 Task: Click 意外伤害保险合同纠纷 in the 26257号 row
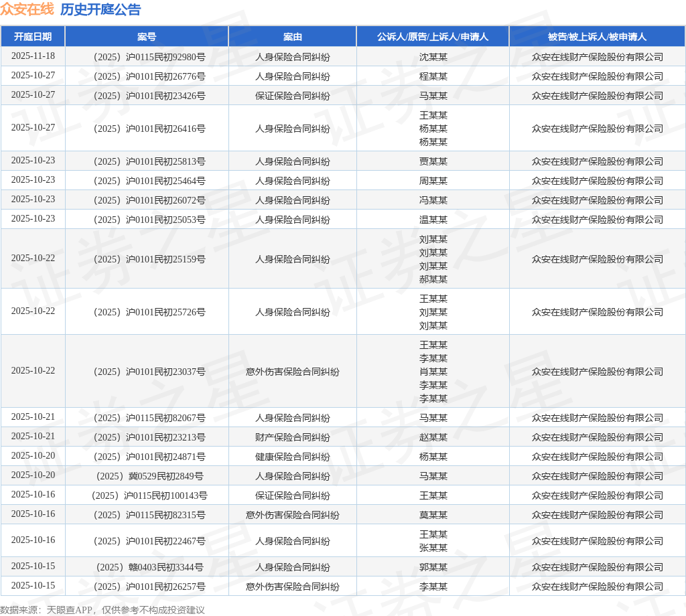click(292, 587)
